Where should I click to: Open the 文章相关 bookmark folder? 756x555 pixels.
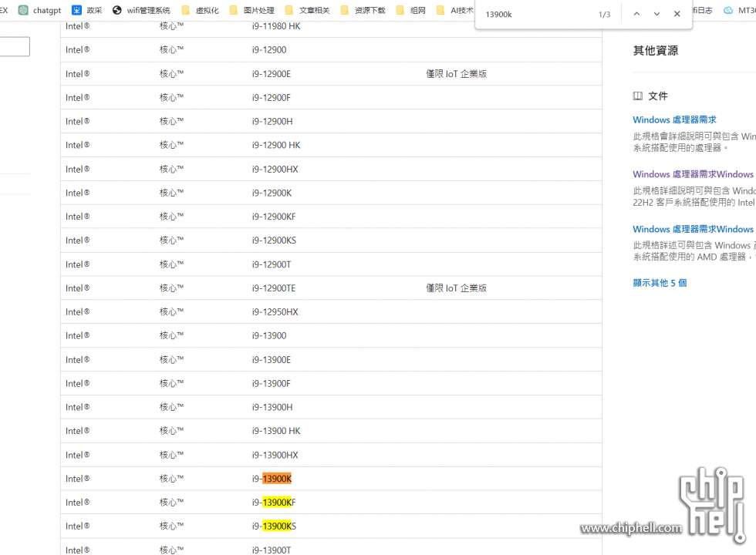(308, 10)
